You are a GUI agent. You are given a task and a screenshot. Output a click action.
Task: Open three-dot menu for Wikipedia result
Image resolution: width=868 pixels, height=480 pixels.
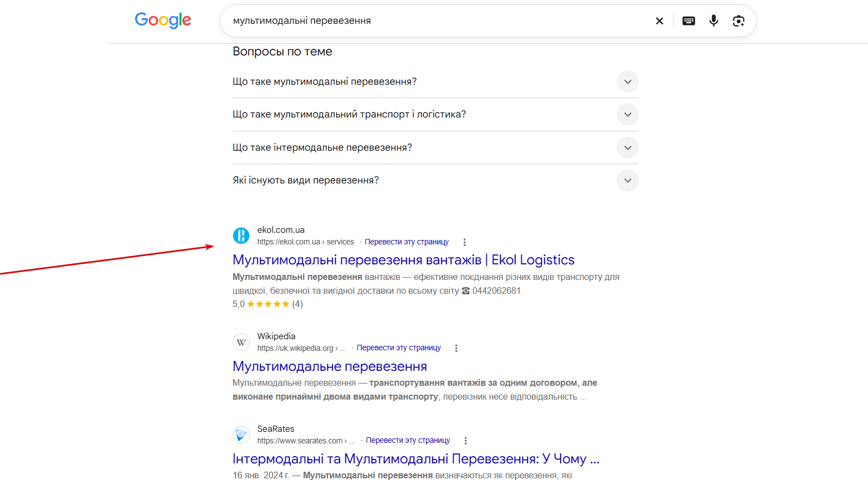[456, 348]
